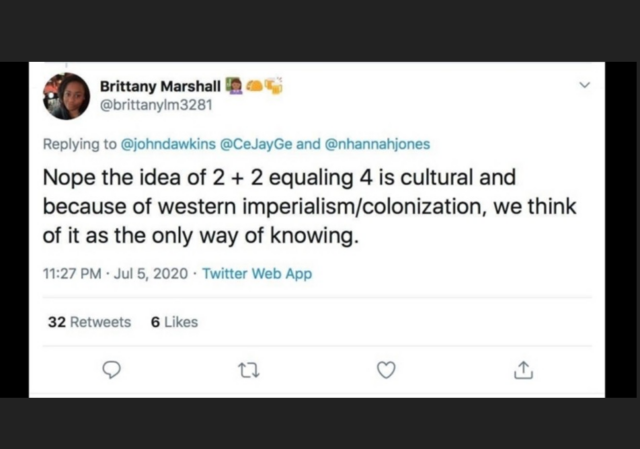Open the Brittany Marshall display name
The height and width of the screenshot is (449, 640).
tap(160, 87)
